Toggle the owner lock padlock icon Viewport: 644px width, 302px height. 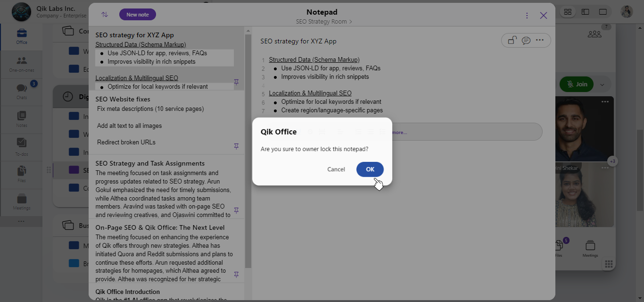[x=512, y=41]
